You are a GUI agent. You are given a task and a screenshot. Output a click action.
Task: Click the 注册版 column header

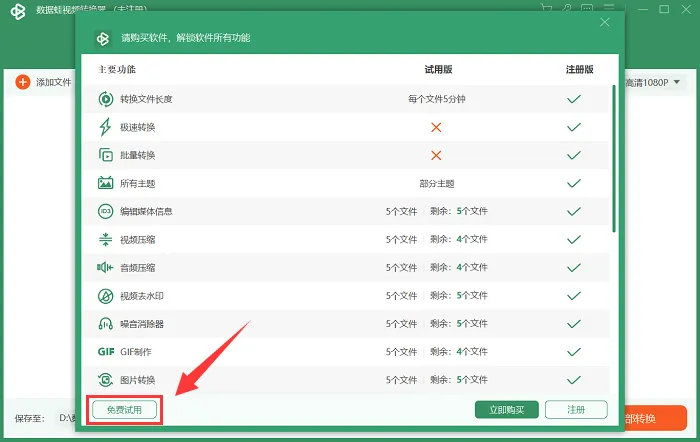[x=579, y=69]
